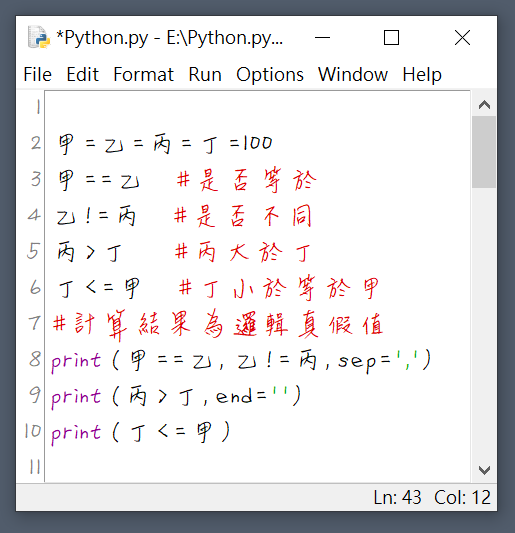Click the scrollbar down arrow
Image resolution: width=515 pixels, height=533 pixels.
(x=484, y=470)
